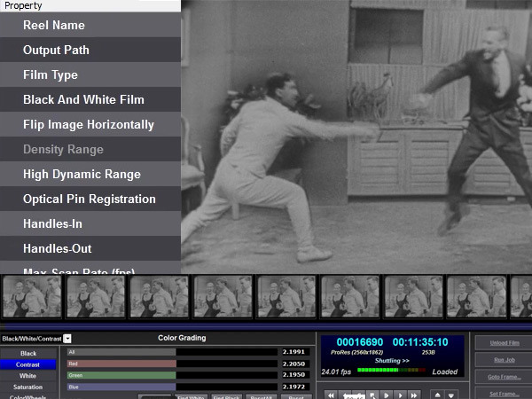Screen dimensions: 532x399
Task: Click the Green value field 2.1950
Action: click(295, 375)
